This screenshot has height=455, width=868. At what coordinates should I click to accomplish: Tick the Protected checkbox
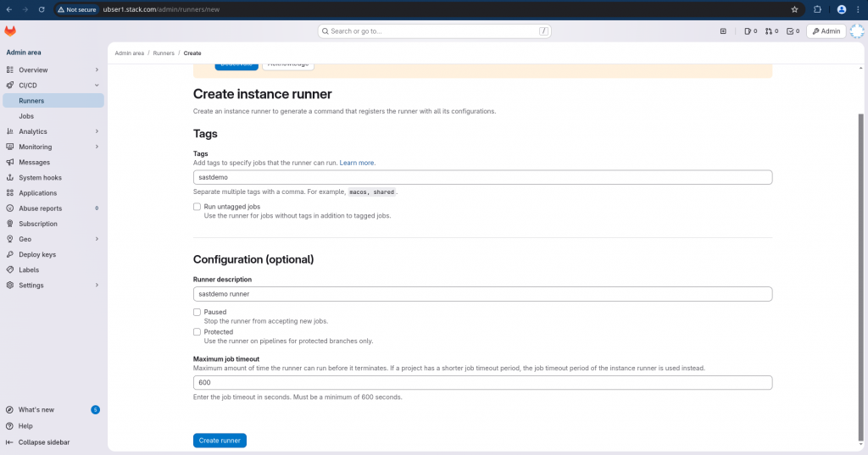(x=197, y=332)
